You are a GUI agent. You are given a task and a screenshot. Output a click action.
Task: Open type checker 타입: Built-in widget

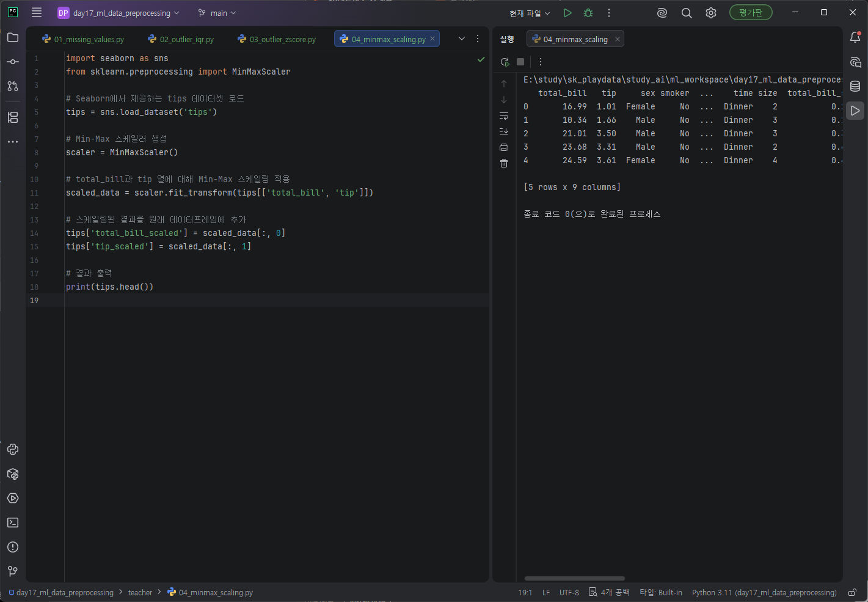tap(661, 592)
